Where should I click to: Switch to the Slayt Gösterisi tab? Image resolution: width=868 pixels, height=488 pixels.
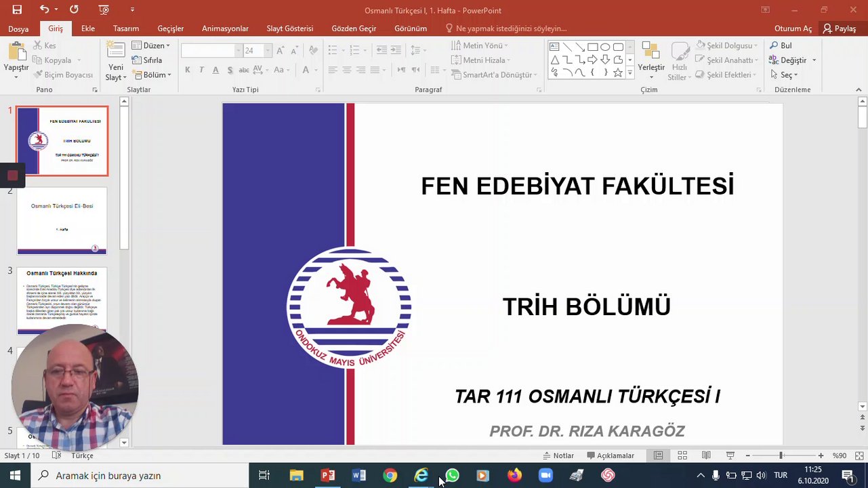pyautogui.click(x=290, y=28)
